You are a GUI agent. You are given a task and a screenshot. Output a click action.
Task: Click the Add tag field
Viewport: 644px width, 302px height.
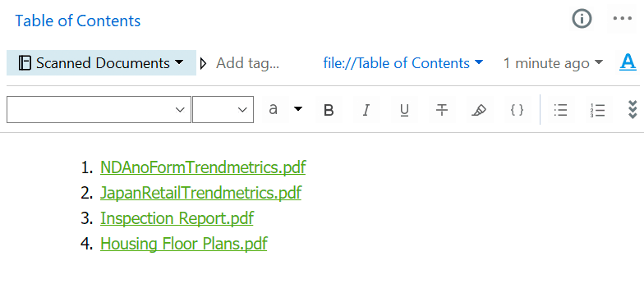pyautogui.click(x=248, y=63)
